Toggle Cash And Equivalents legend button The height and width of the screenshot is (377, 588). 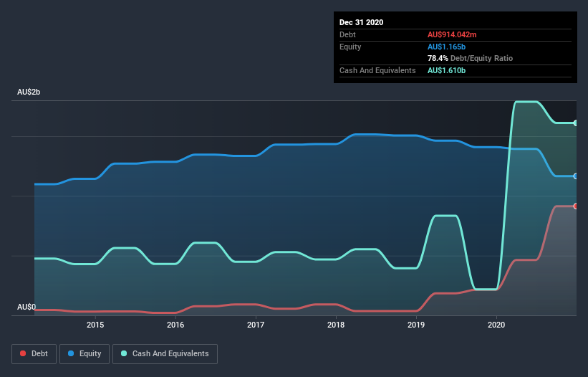pos(165,354)
